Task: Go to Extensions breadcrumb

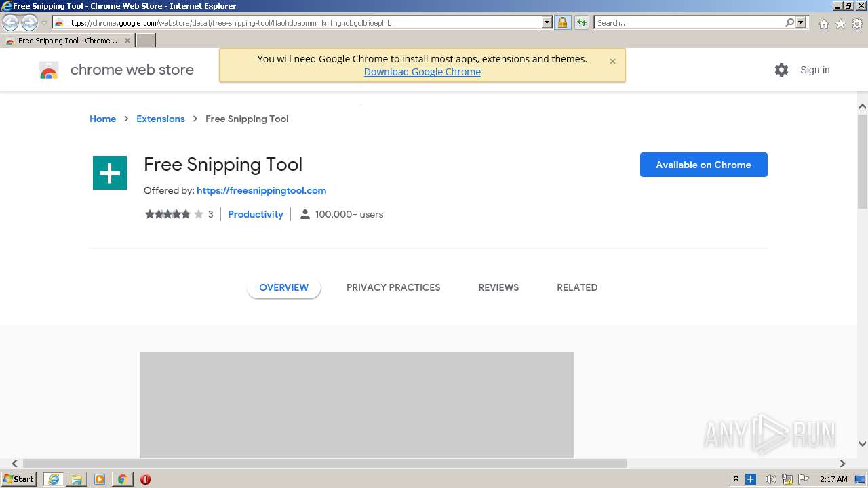Action: (161, 119)
